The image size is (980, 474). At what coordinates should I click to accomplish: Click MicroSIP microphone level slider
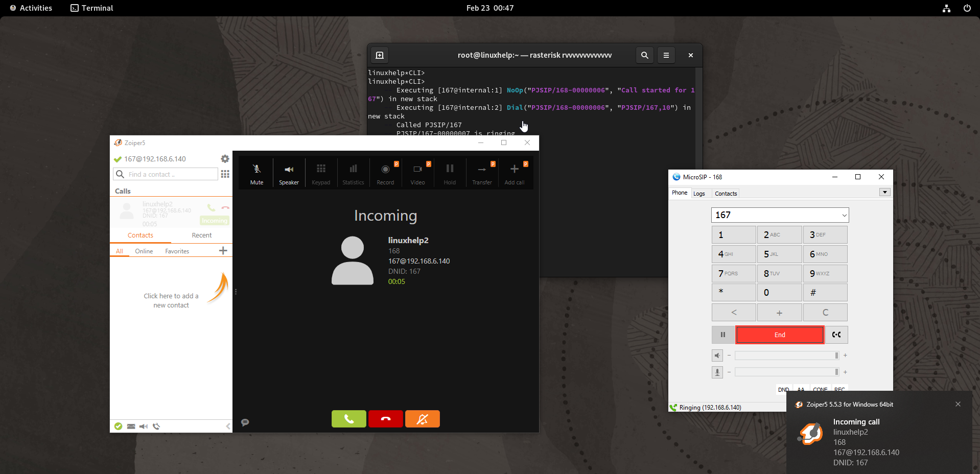tap(787, 372)
